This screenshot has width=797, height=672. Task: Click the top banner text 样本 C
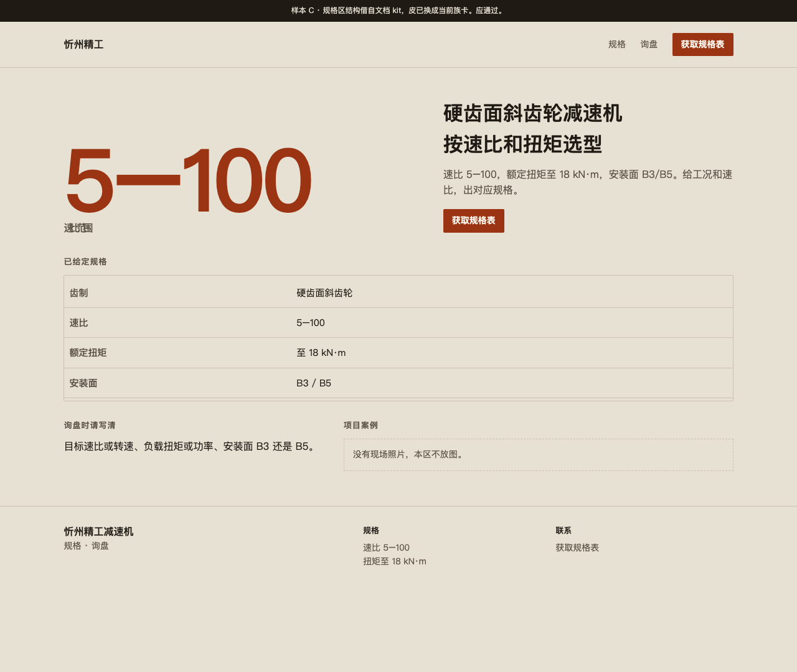click(x=303, y=11)
